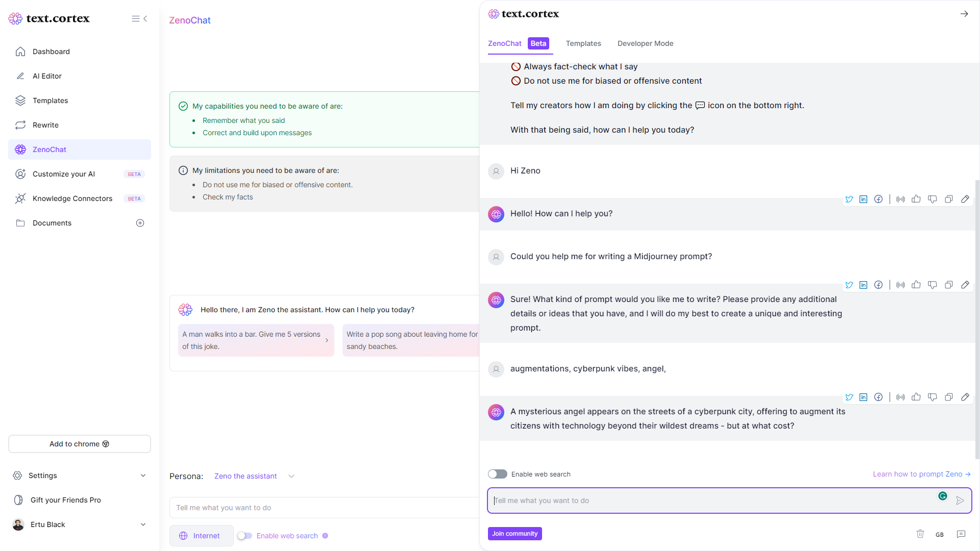Click the trash icon to clear chat
The width and height of the screenshot is (980, 551).
[x=920, y=534]
